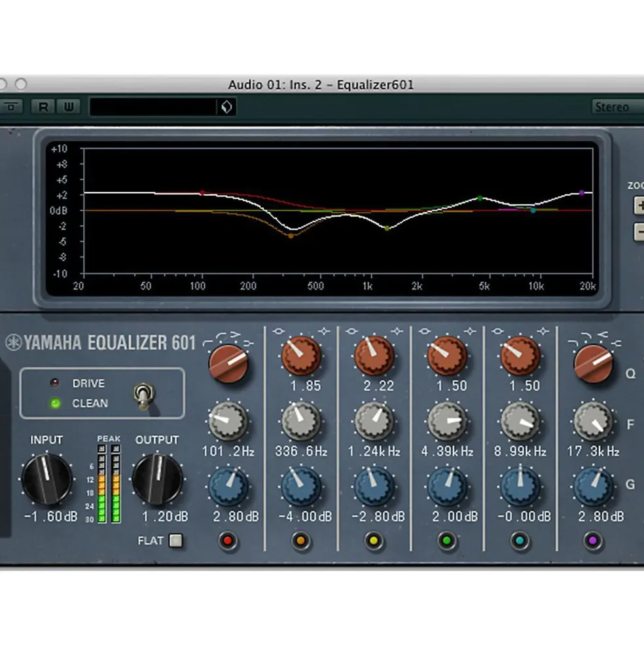The image size is (644, 645).
Task: Open the preset name field
Action: [x=152, y=107]
